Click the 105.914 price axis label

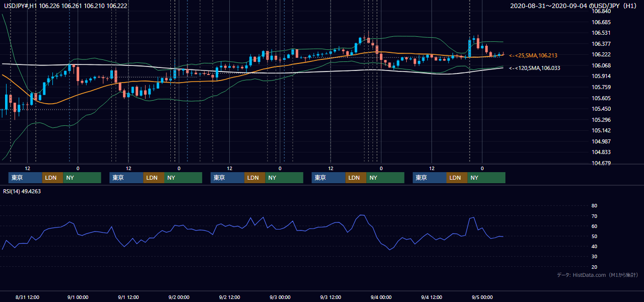click(601, 77)
